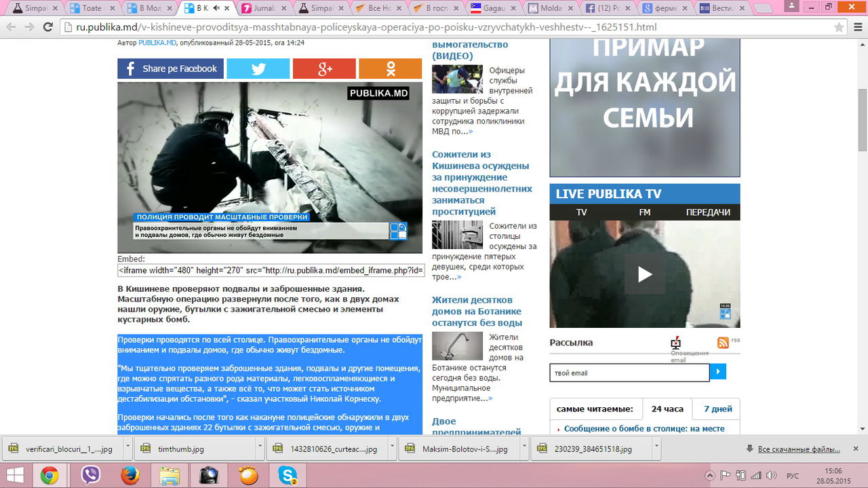Image resolution: width=868 pixels, height=488 pixels.
Task: Switch to TV tab in live player
Action: tap(581, 212)
